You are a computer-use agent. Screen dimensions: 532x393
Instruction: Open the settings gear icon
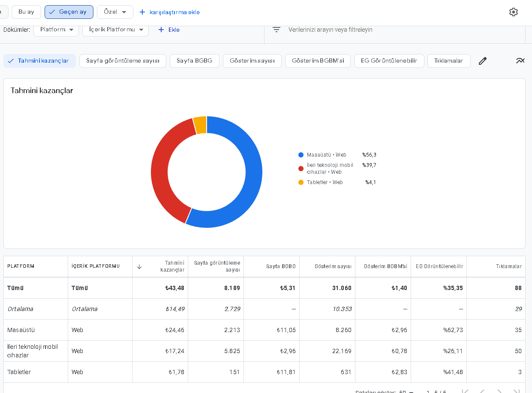click(513, 12)
